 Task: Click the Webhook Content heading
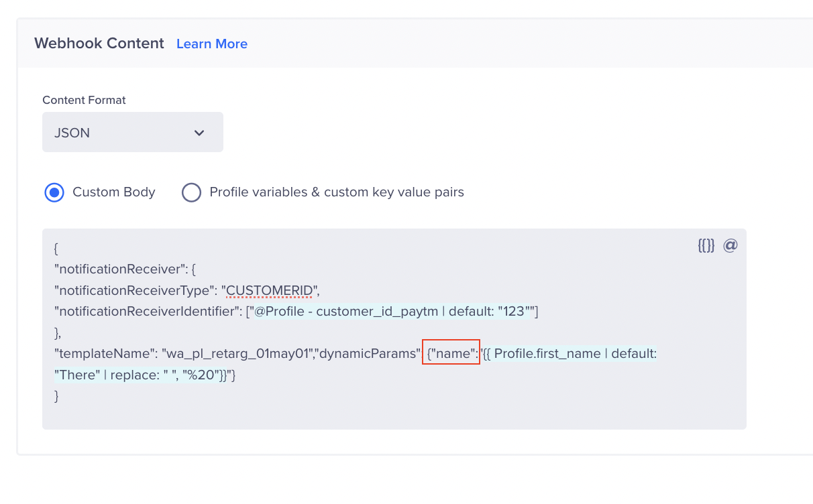[99, 44]
